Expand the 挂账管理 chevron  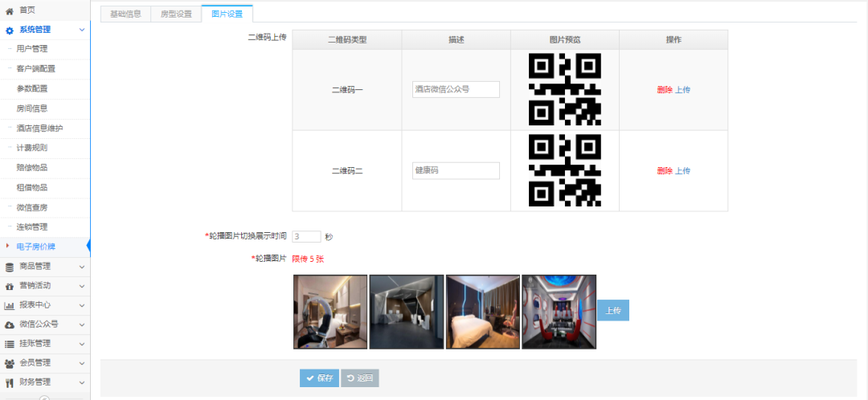coord(82,344)
